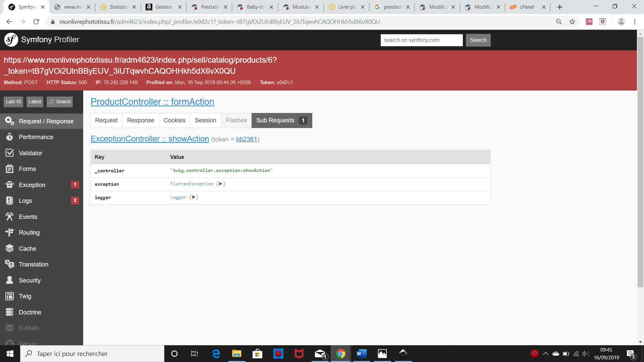Click the Events antenna icon

(9, 217)
